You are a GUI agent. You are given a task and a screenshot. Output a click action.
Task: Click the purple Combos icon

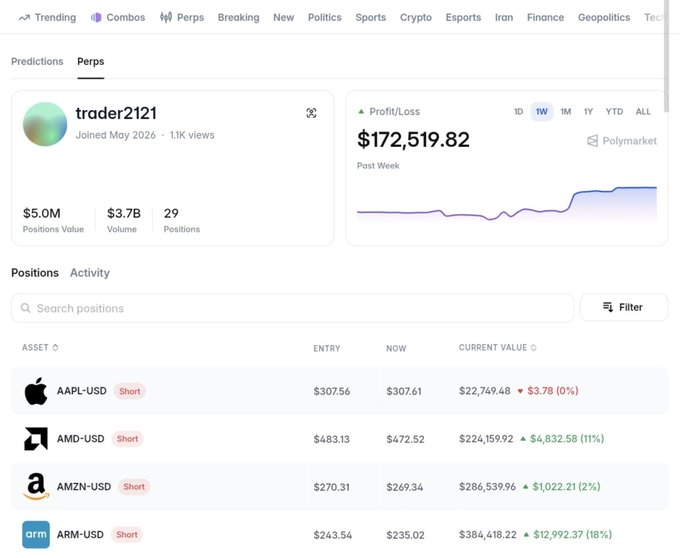point(96,17)
